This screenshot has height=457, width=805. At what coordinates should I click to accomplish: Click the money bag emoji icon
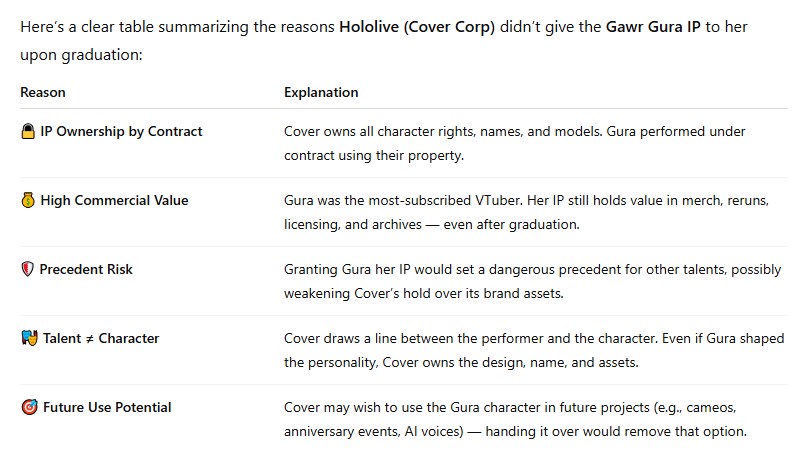(28, 200)
